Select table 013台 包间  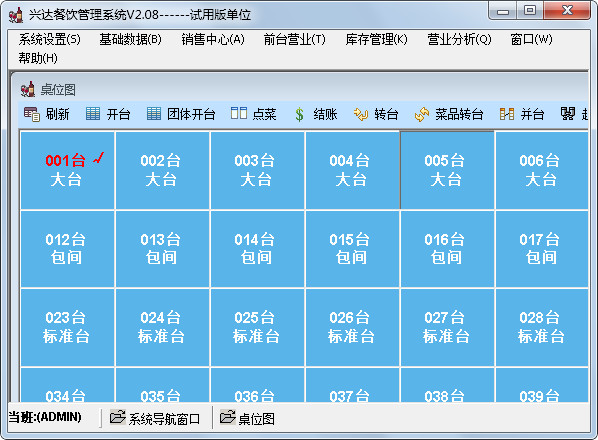pos(162,249)
